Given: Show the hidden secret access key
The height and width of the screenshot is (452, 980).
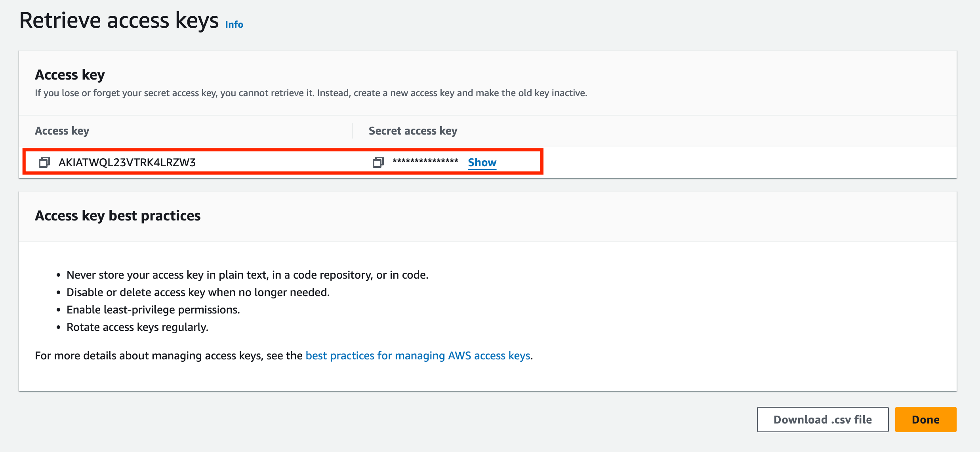Looking at the screenshot, I should (482, 162).
